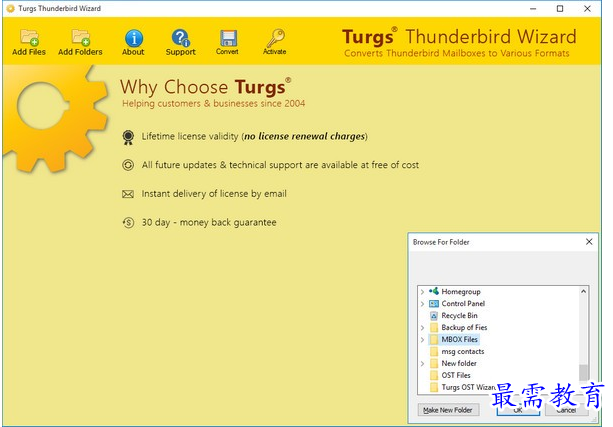613x427 pixels.
Task: Expand the Backup of Files node
Action: coord(422,328)
